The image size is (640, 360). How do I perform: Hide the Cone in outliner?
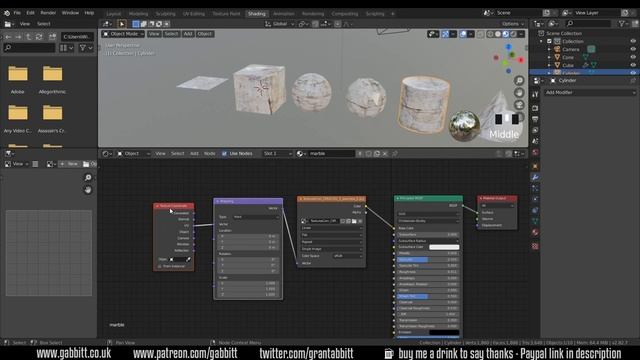(x=633, y=57)
